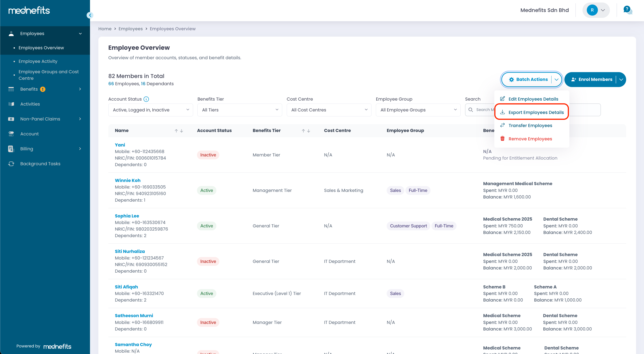This screenshot has width=644, height=354.
Task: Click the Account Status info icon
Action: [146, 99]
